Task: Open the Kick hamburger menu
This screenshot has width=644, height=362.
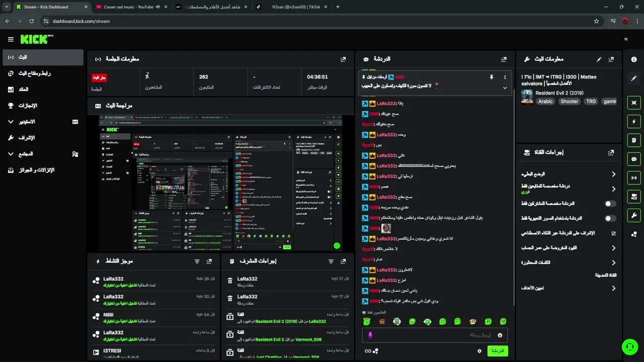Action: point(11,39)
